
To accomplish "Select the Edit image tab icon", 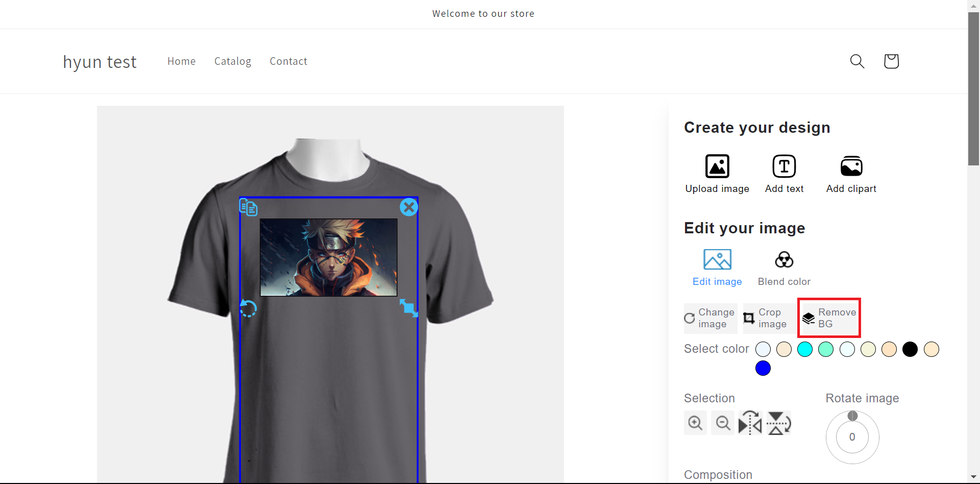I will click(717, 259).
